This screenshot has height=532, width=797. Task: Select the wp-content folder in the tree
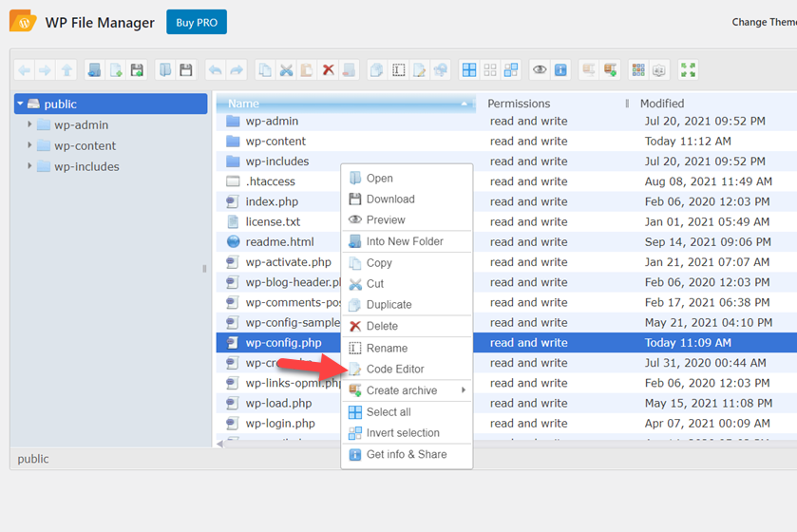click(85, 145)
